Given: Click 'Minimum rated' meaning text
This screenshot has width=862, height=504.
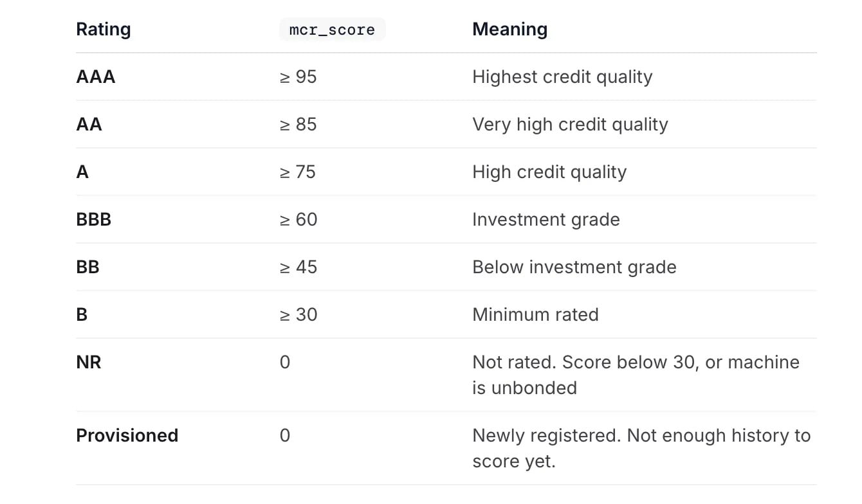Looking at the screenshot, I should pyautogui.click(x=535, y=315).
